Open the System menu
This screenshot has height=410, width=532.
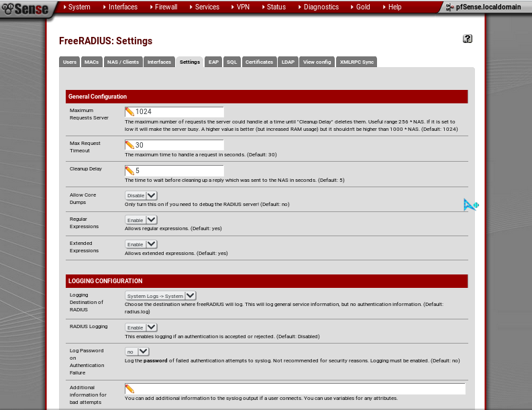(77, 7)
